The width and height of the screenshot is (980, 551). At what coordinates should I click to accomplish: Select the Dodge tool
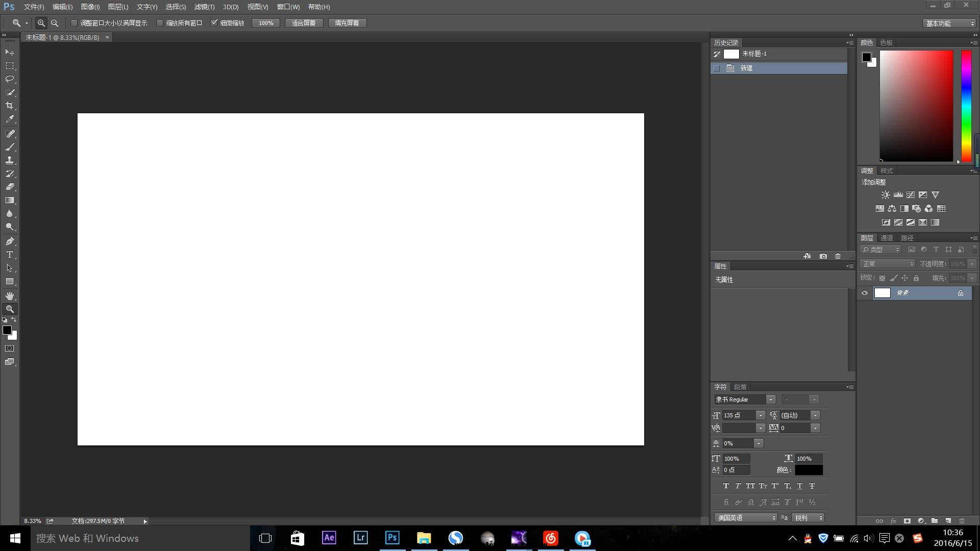[10, 227]
